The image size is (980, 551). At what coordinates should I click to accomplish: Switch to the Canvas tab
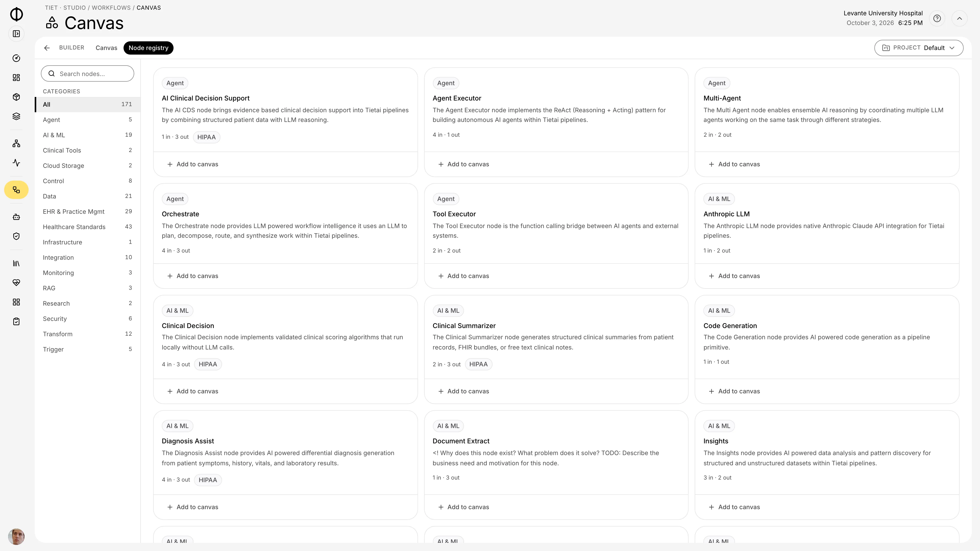point(106,48)
